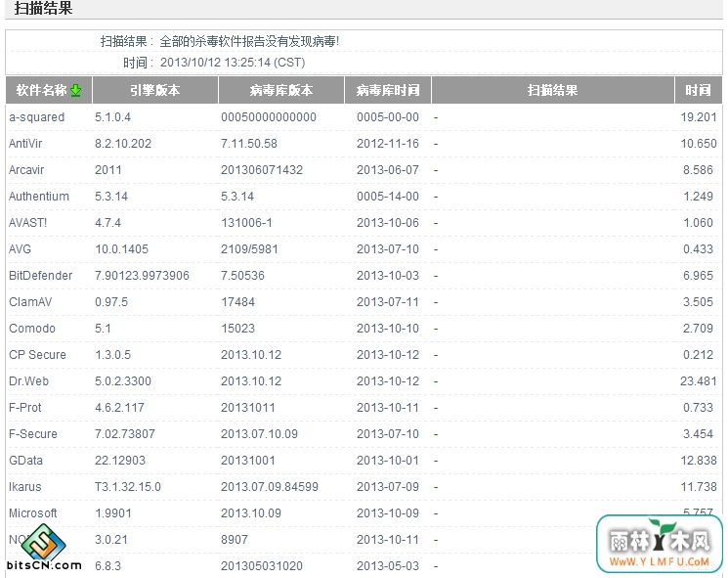Click engine version 3.0.21
Screen dimensions: 728x578
click(111, 540)
